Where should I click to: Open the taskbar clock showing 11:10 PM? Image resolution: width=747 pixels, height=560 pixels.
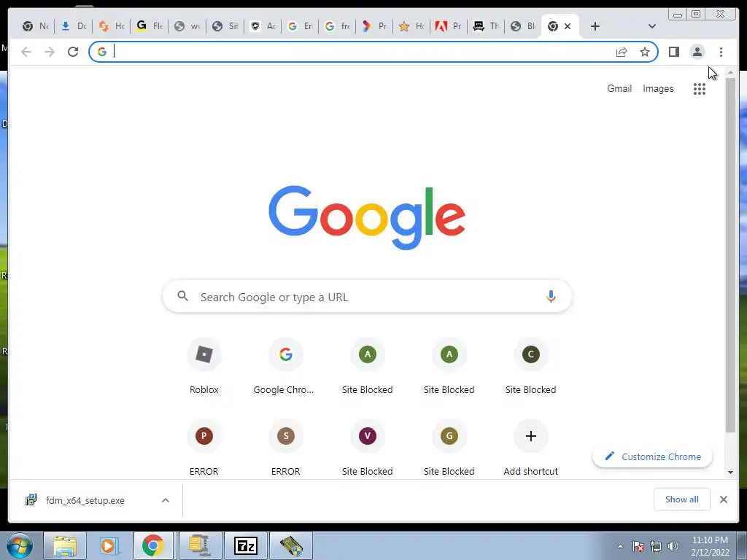[710, 546]
